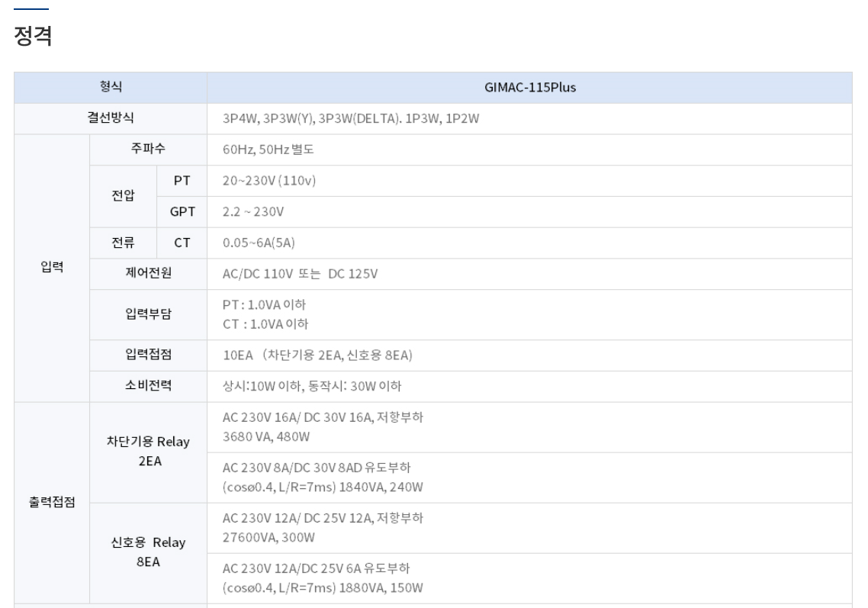This screenshot has width=868, height=608.
Task: Click the '2.2 ~ 230V' value
Action: pyautogui.click(x=253, y=211)
